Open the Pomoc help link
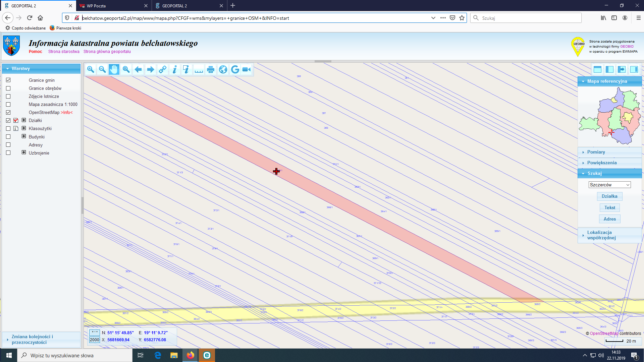Viewport: 644px width, 362px height. (x=35, y=52)
